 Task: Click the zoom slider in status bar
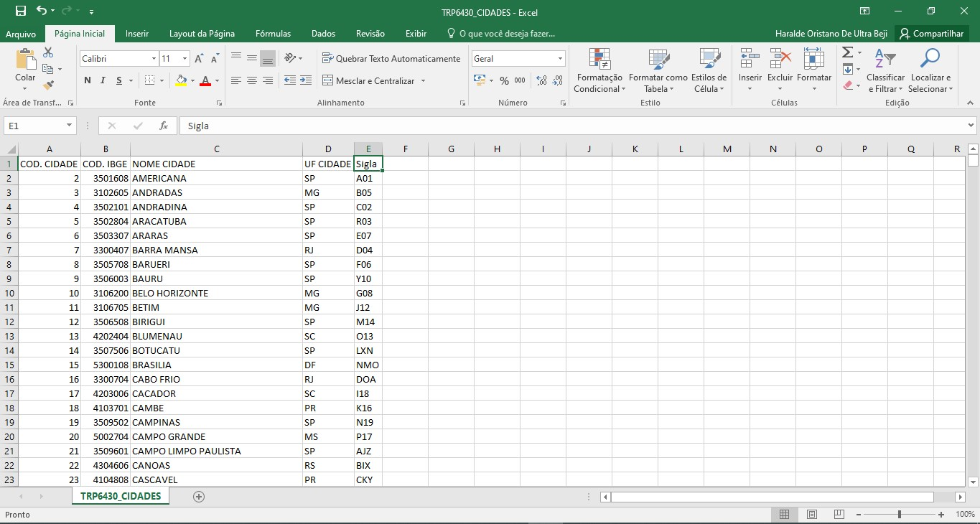click(x=900, y=515)
